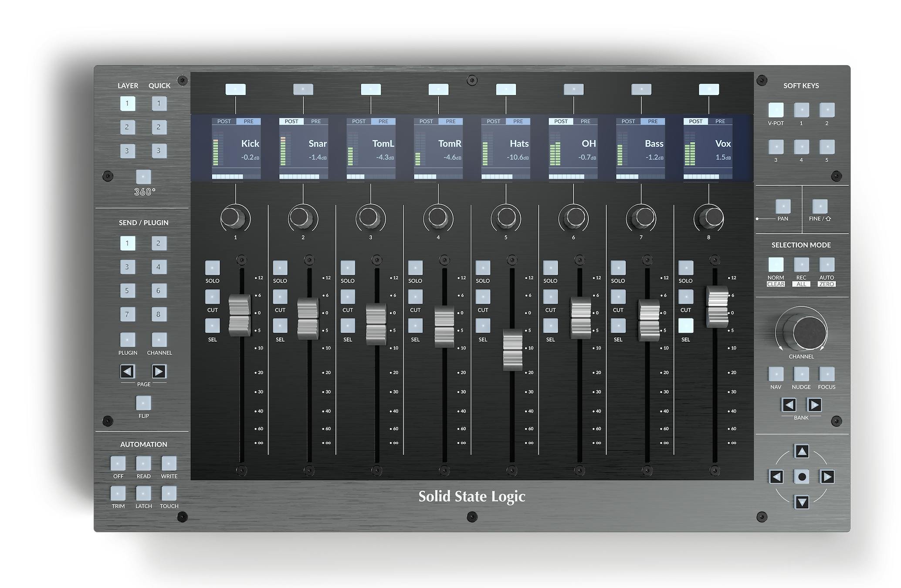901x588 pixels.
Task: Click automation LATCH button
Action: (x=143, y=493)
